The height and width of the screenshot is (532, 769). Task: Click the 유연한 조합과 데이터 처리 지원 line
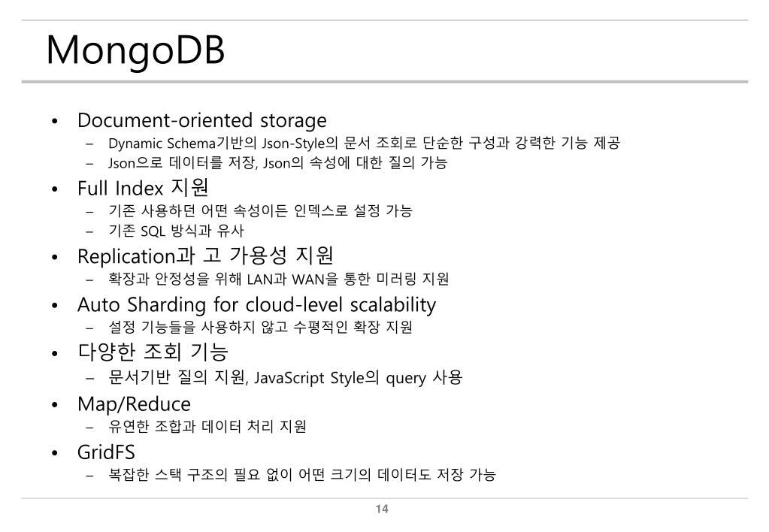click(207, 426)
